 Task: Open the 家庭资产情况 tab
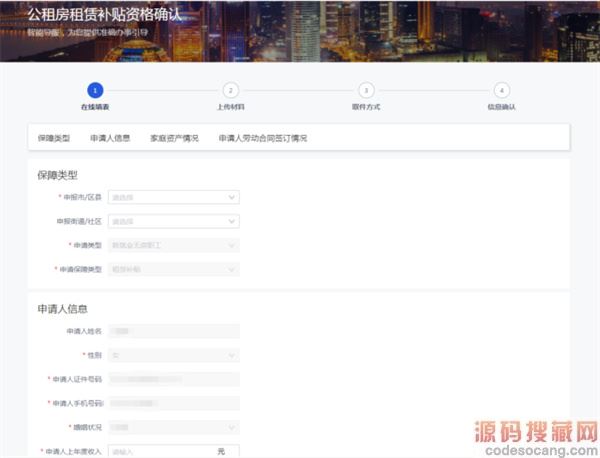(x=174, y=138)
